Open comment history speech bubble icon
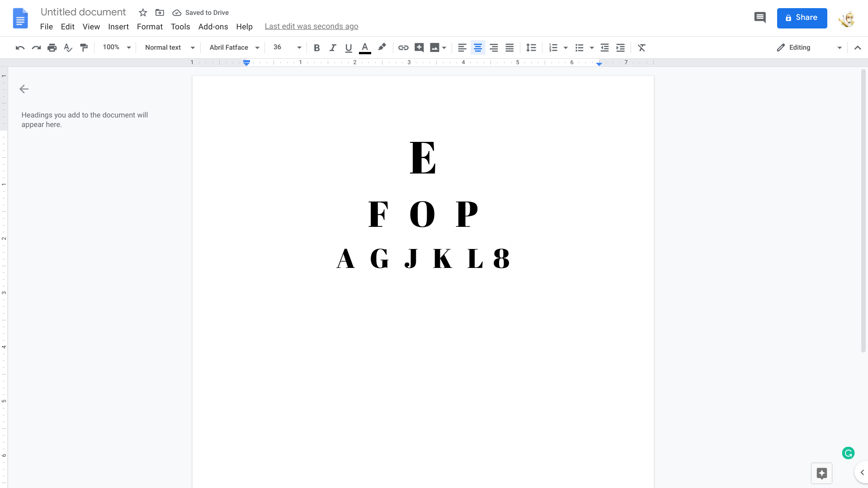 click(759, 18)
